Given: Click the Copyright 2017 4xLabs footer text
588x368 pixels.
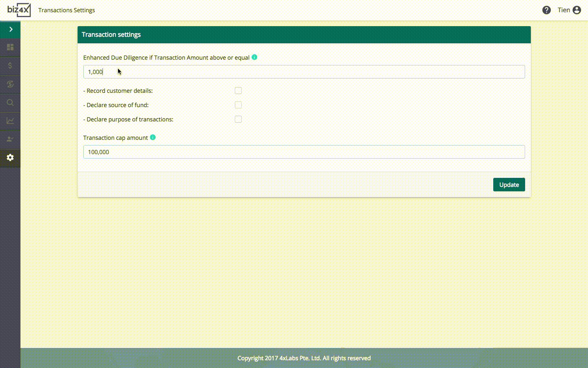Looking at the screenshot, I should tap(304, 358).
